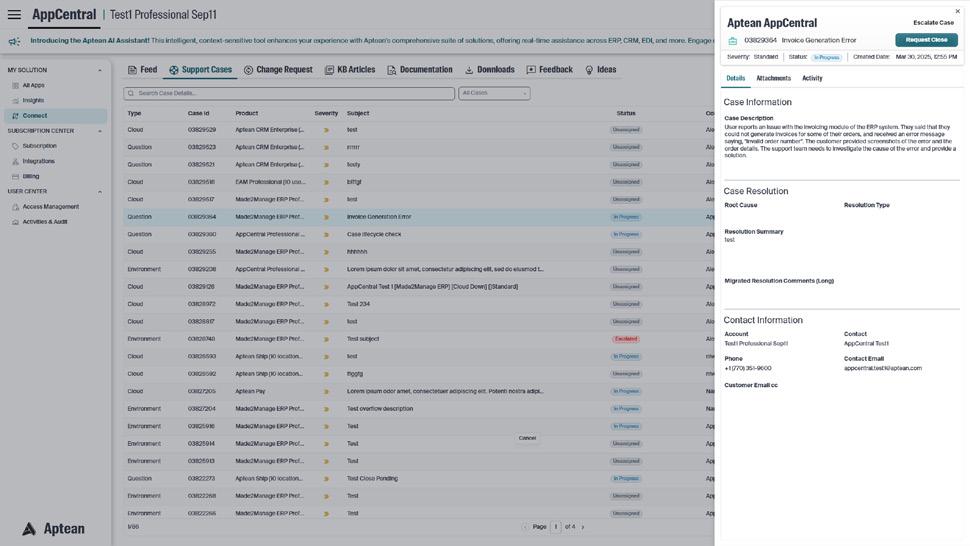Sort by the Product column header
Screen dimensions: 970x546
(x=246, y=113)
